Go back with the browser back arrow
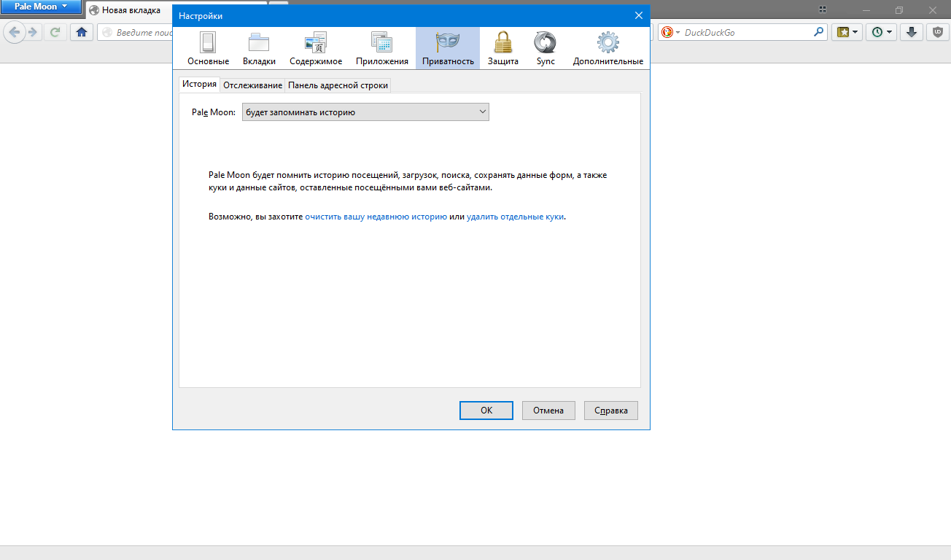The image size is (951, 560). (15, 32)
